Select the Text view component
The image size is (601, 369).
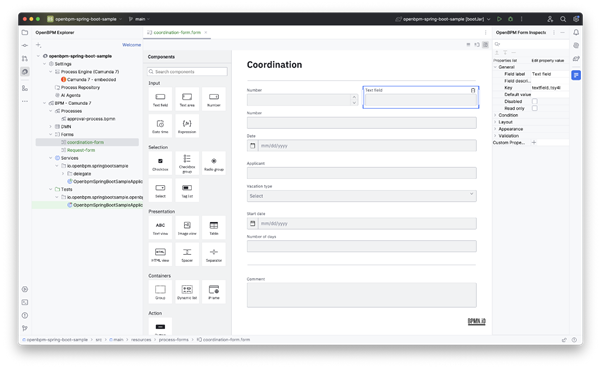pos(160,228)
